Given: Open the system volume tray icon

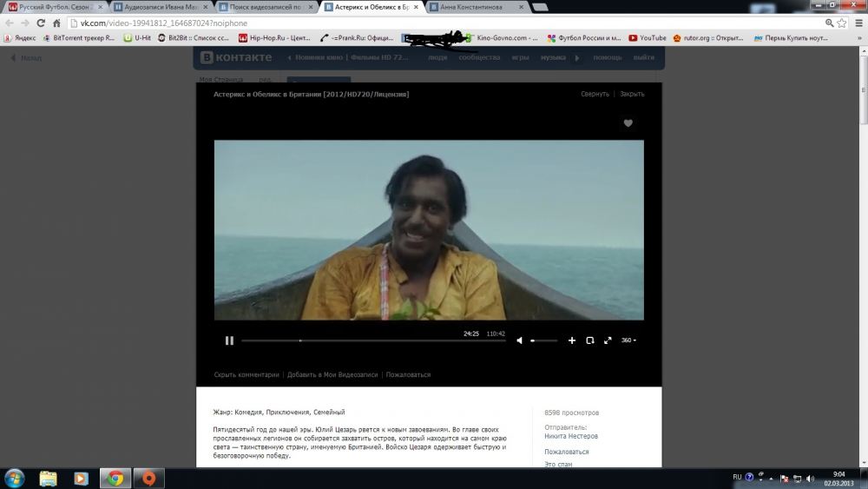Looking at the screenshot, I should click(811, 479).
